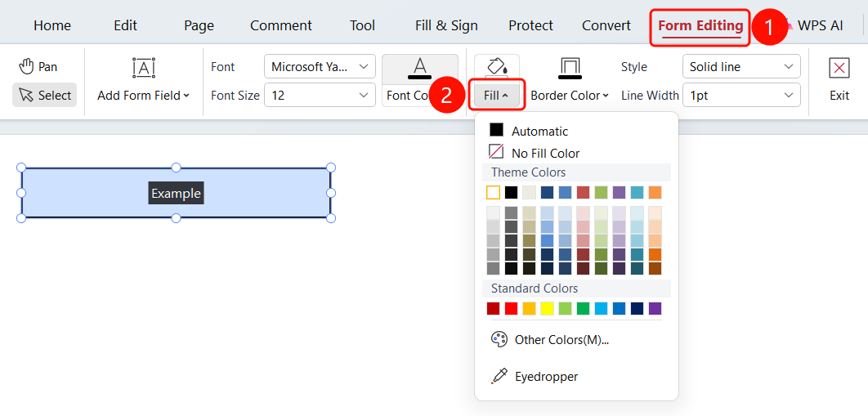The image size is (868, 416).
Task: Click the Add Form Field icon
Action: (143, 68)
